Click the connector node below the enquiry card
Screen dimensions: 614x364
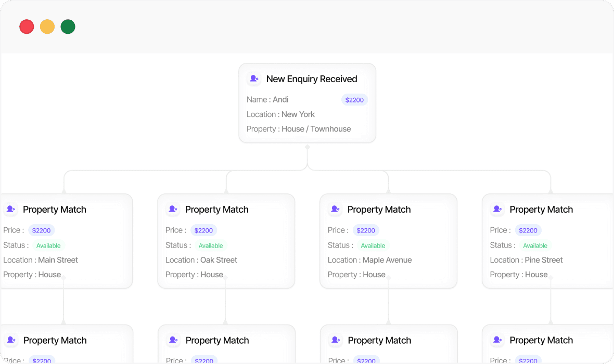tap(308, 147)
